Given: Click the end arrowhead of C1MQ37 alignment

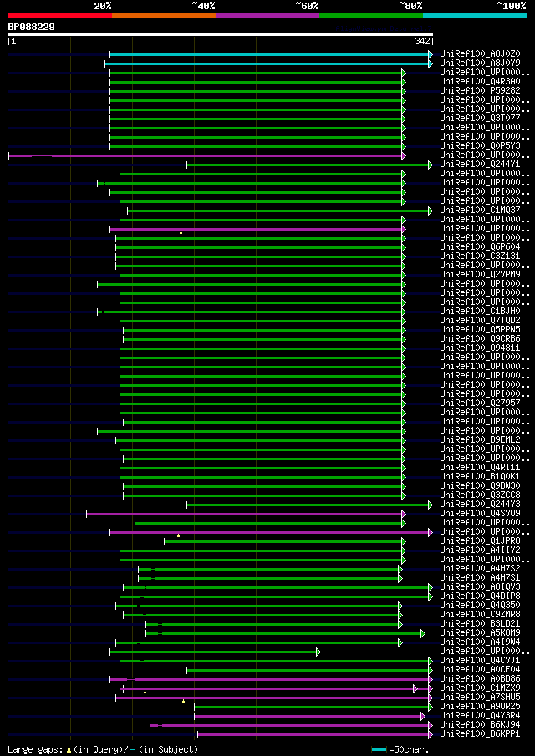Looking at the screenshot, I should coord(431,211).
